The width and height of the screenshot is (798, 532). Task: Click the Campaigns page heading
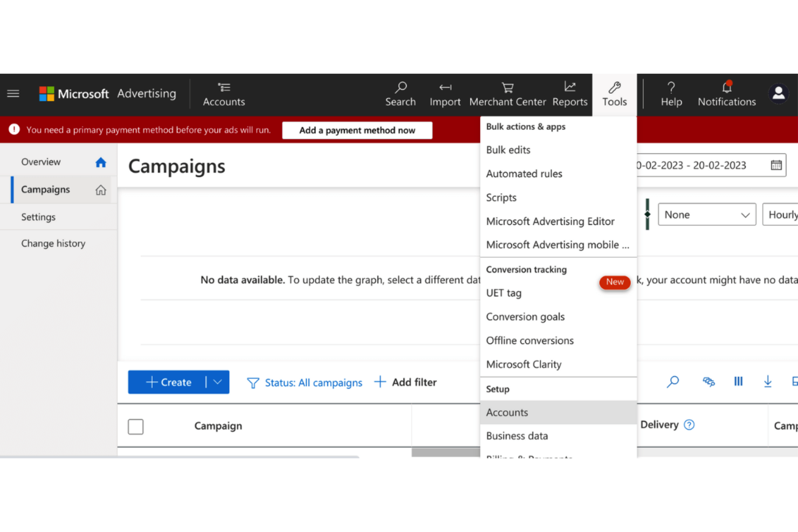tap(177, 166)
